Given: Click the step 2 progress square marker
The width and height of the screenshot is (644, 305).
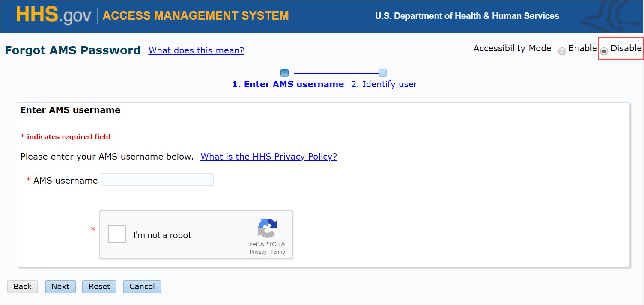Looking at the screenshot, I should pos(382,73).
